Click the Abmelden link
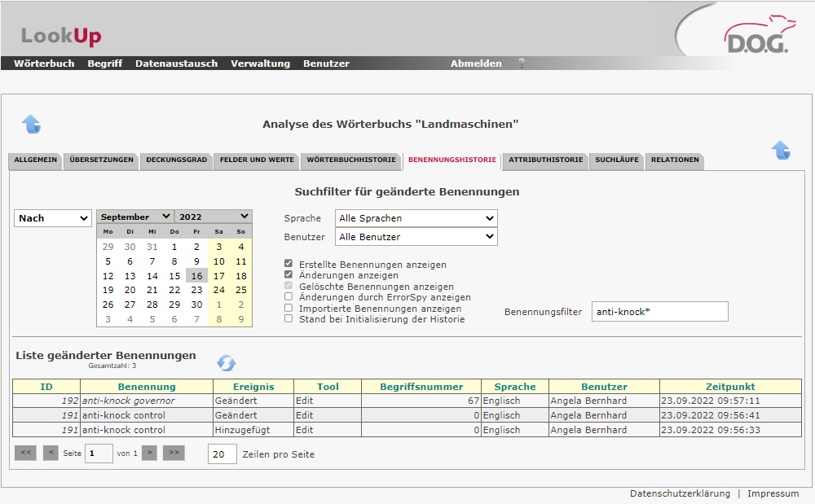Screen dimensions: 815x504 point(476,64)
